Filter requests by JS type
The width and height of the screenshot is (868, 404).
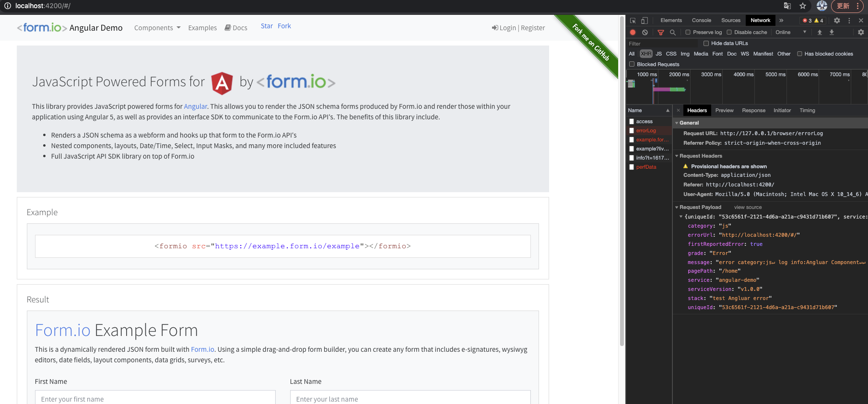click(x=659, y=54)
